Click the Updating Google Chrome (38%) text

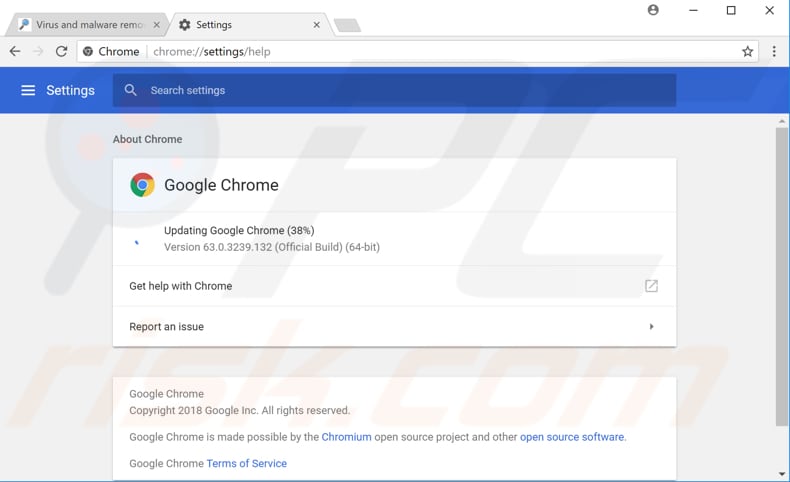pos(239,230)
